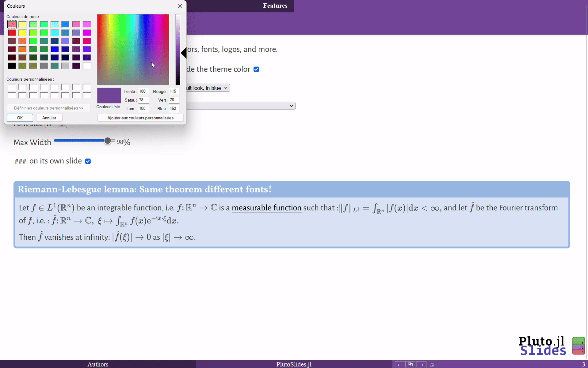588x368 pixels.
Task: Open the 'look, in blue' theme dropdown
Action: (x=208, y=88)
